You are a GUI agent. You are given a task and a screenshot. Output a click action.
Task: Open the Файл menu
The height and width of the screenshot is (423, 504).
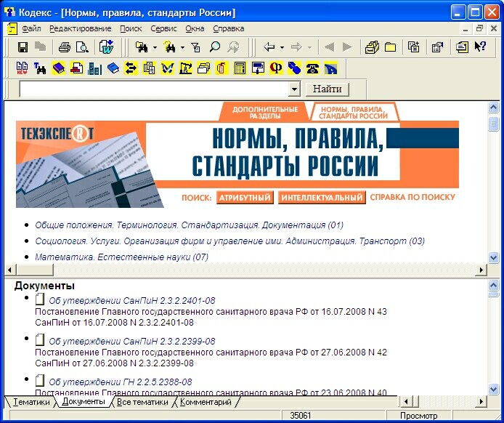click(x=31, y=28)
